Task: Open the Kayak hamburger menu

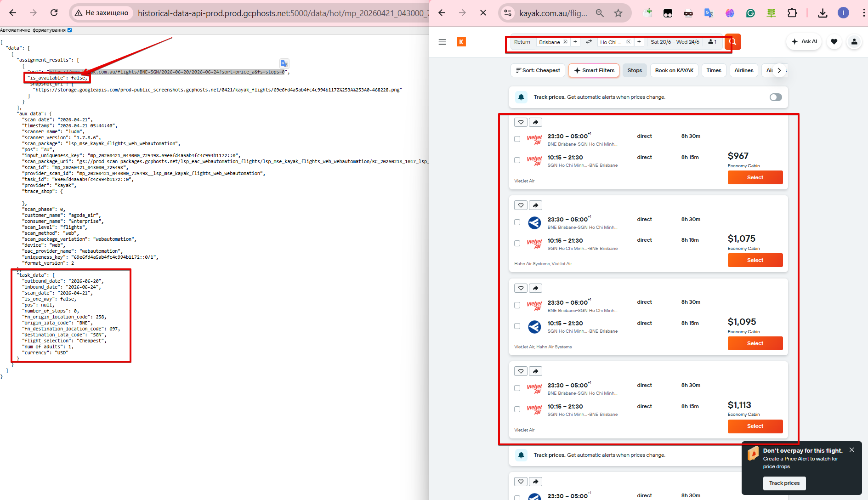Action: 442,42
